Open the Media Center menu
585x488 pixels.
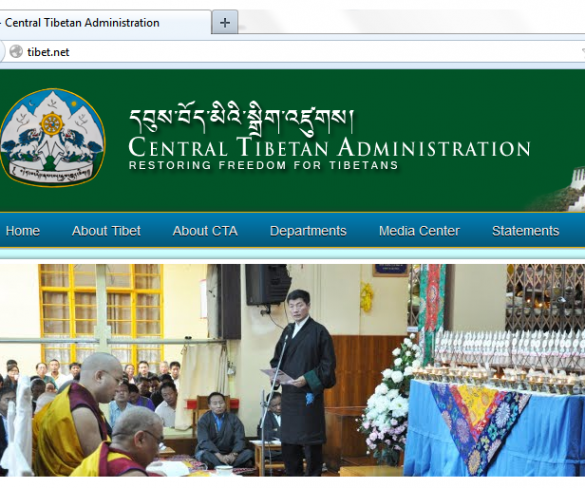coord(419,231)
